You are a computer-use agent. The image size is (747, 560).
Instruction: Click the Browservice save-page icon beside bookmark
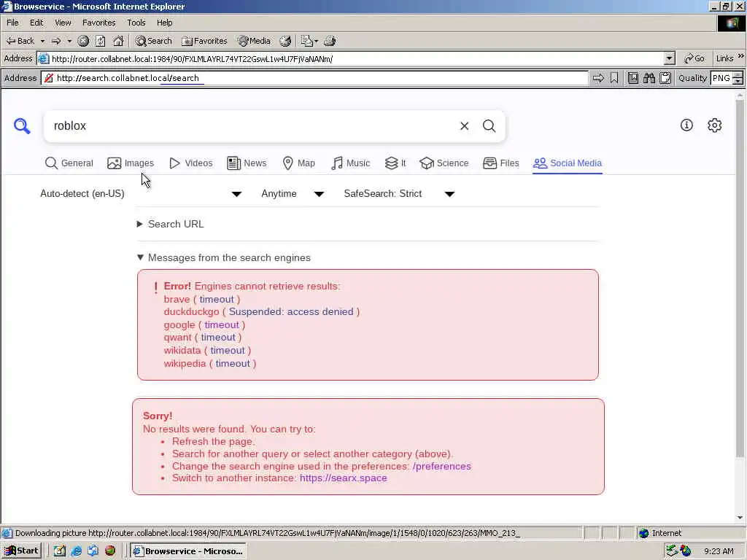pos(632,78)
